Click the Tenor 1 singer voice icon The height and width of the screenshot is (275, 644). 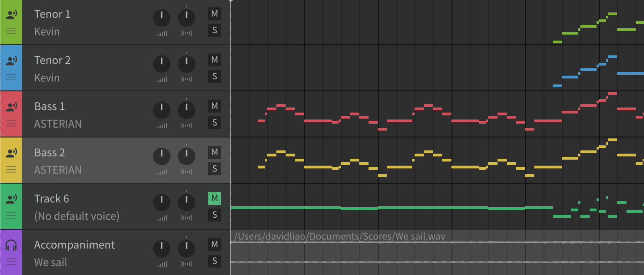pyautogui.click(x=11, y=14)
